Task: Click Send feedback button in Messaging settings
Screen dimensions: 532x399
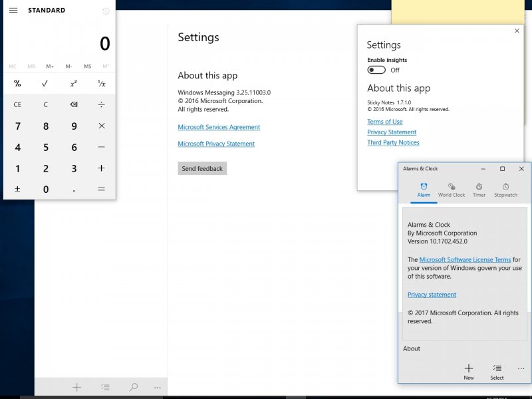Action: click(202, 168)
